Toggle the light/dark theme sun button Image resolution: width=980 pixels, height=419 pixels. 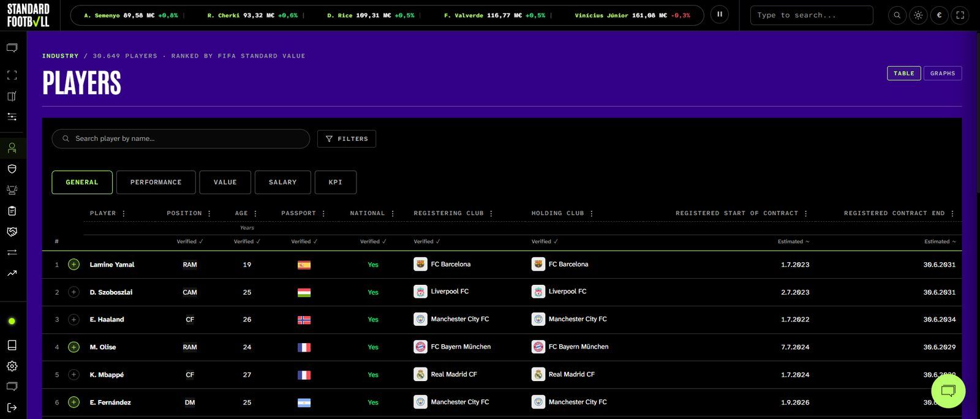[x=918, y=15]
